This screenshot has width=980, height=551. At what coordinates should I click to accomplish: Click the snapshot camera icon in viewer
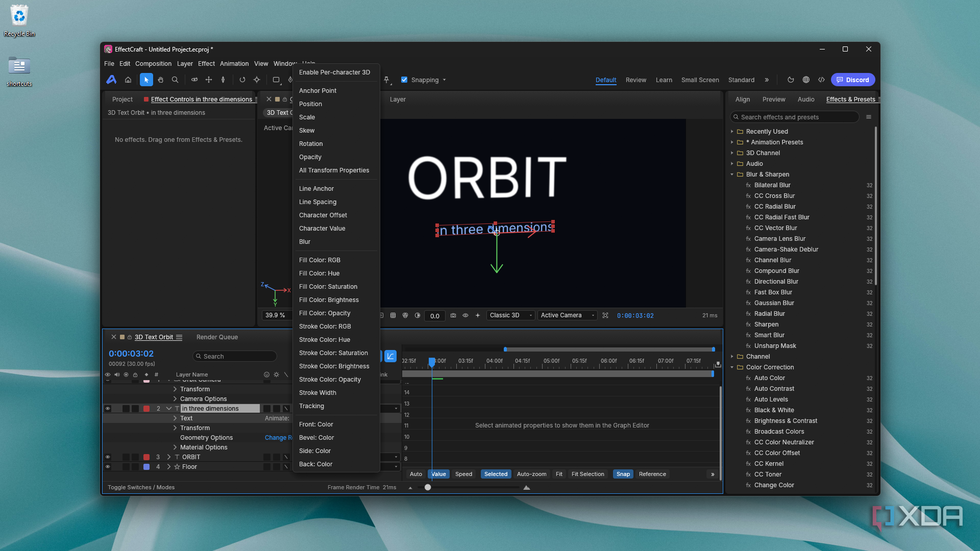(453, 316)
